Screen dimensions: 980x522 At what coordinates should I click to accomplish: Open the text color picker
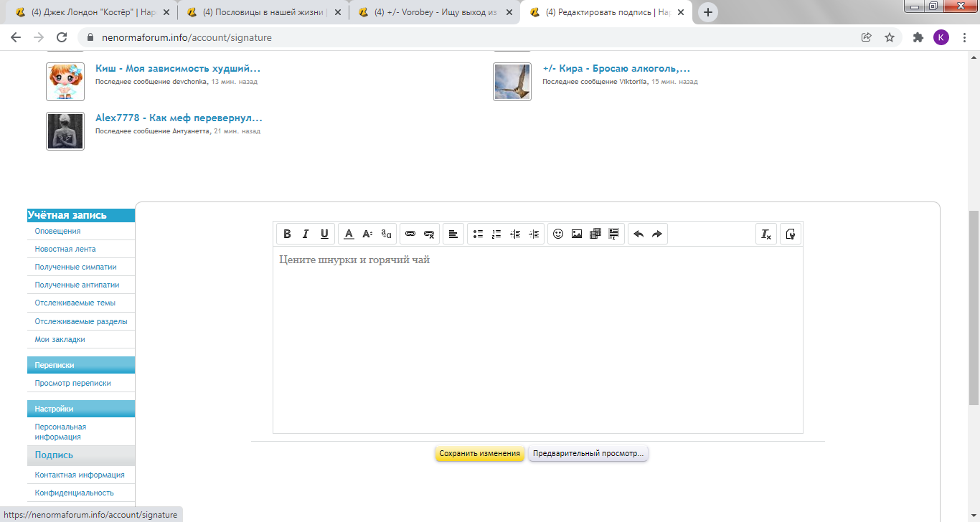click(x=349, y=234)
